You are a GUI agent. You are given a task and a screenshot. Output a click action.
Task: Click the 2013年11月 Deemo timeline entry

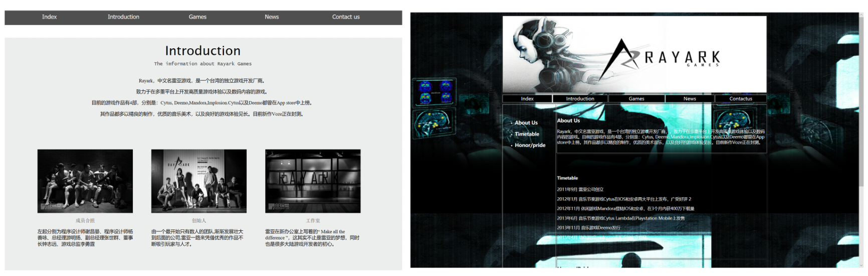(x=588, y=228)
